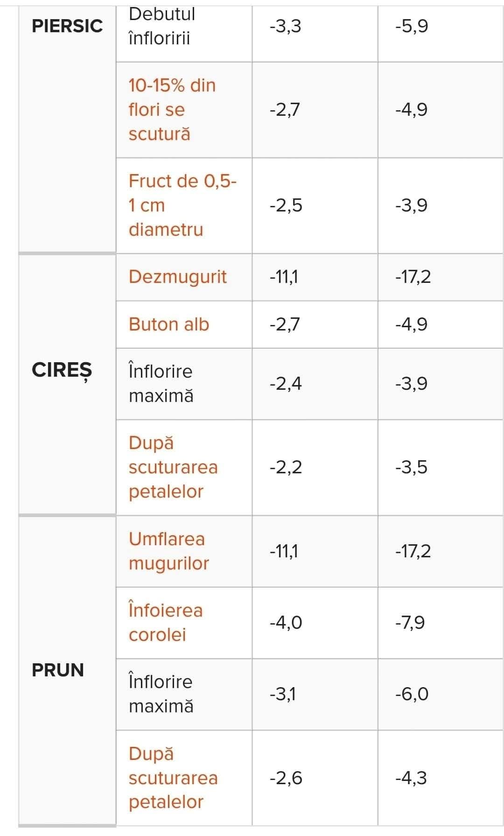Open 'După scuturarea petalelor' link in CIREȘ section
Viewport: 504px width, 836px height.
173,467
